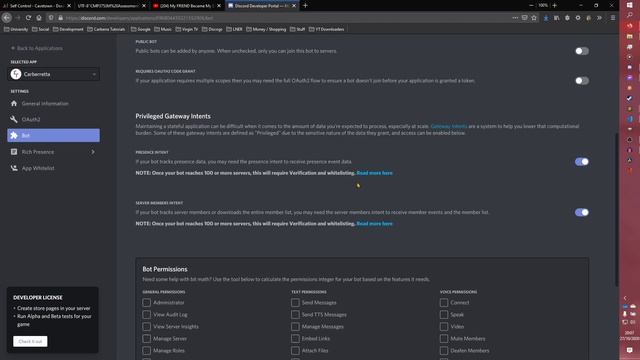Click the Check it out button
640x360 pixels.
[x=30, y=341]
